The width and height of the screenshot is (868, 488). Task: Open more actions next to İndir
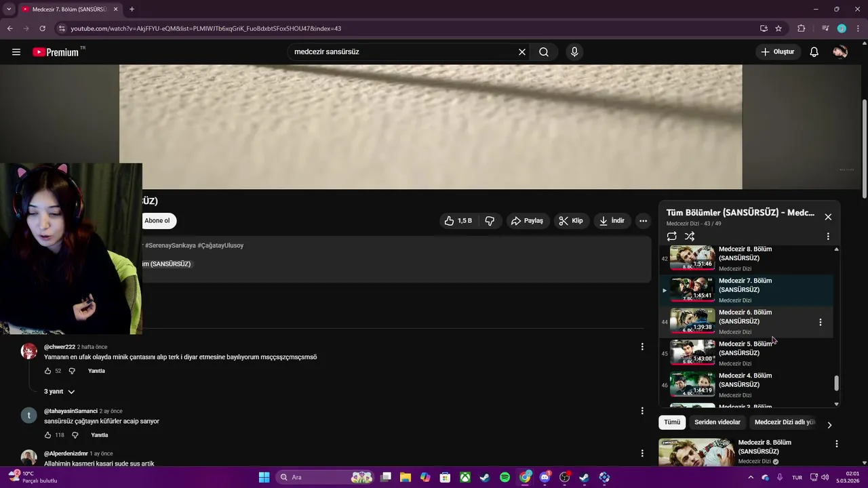tap(643, 220)
